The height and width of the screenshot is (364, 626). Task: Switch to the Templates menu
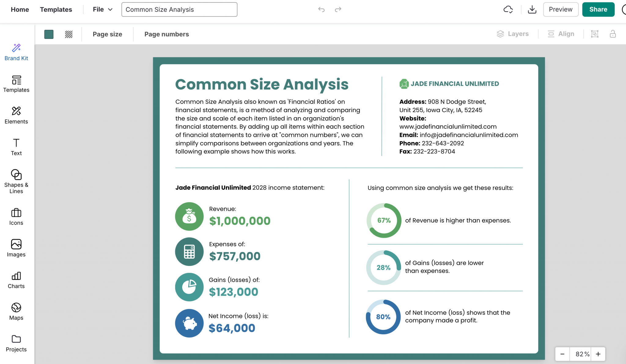[56, 9]
